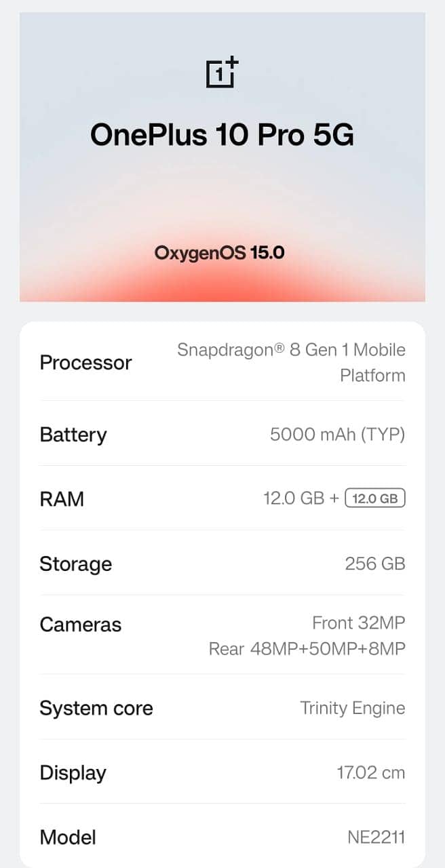
Task: Tap the OnePlus logo icon
Action: click(x=222, y=73)
